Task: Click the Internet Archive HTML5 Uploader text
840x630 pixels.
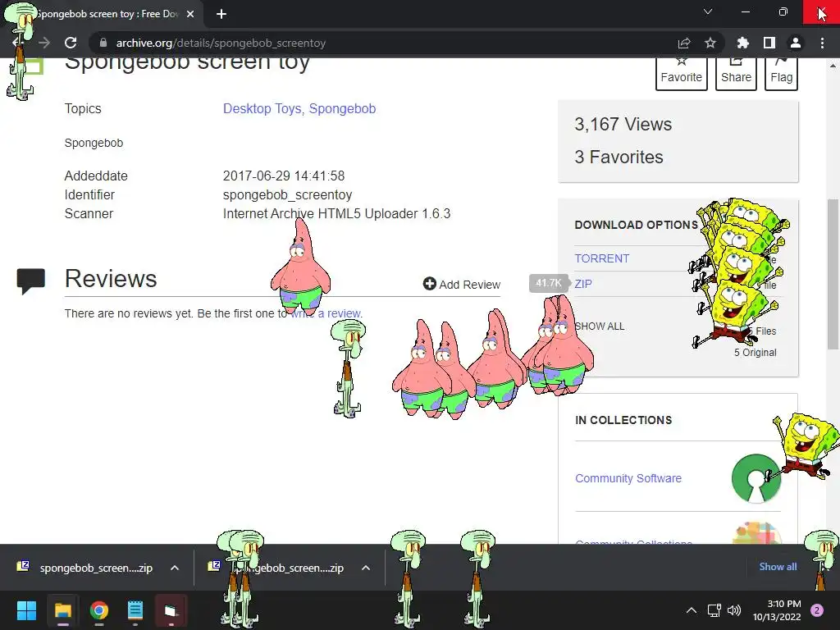Action: (336, 214)
